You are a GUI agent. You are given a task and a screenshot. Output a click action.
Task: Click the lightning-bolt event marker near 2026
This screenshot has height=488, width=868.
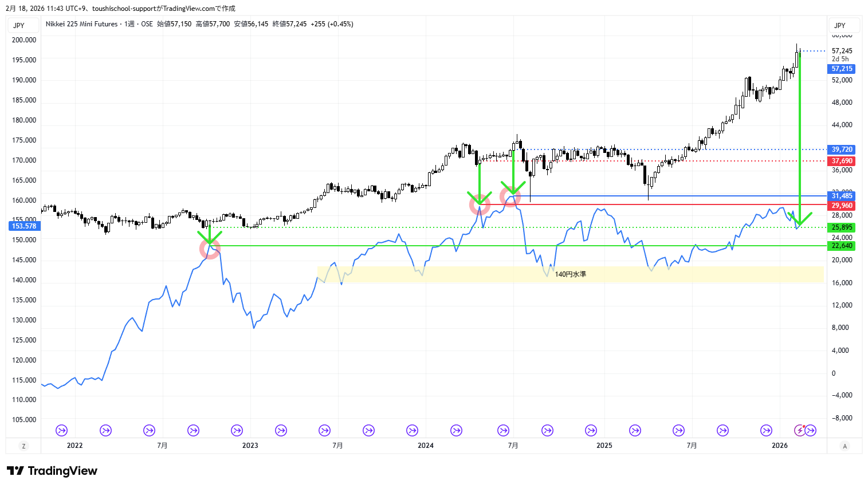tap(800, 430)
